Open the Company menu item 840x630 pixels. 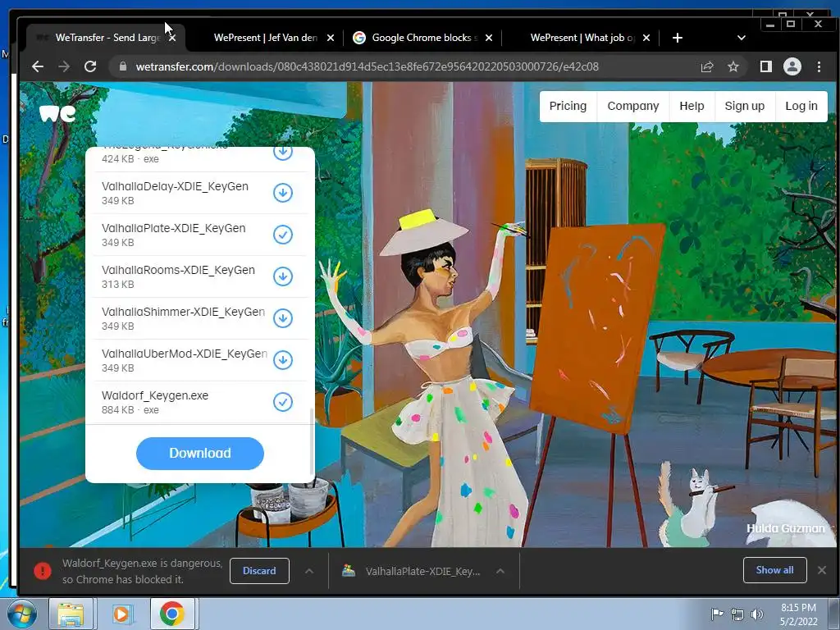(x=633, y=106)
